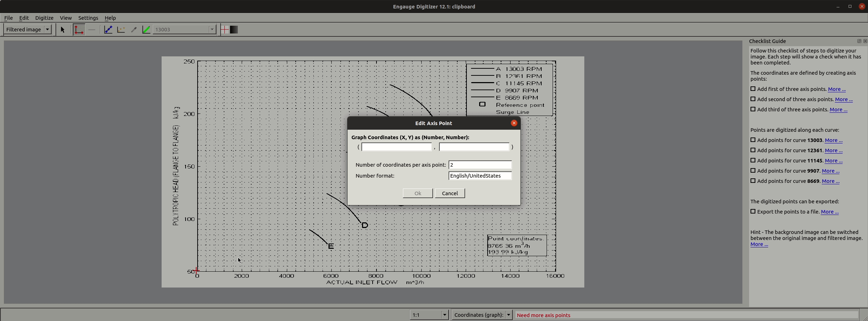
Task: Click the red axis point marker at origin
Action: (197, 271)
